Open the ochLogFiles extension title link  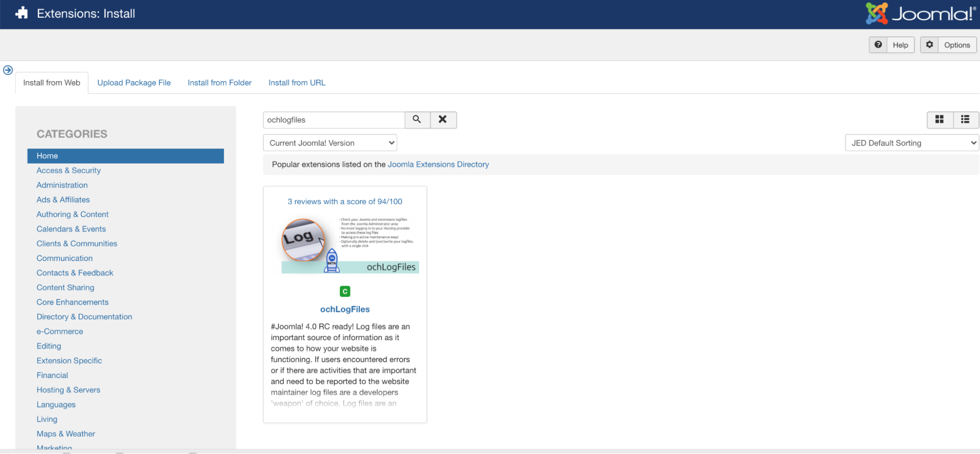point(345,310)
